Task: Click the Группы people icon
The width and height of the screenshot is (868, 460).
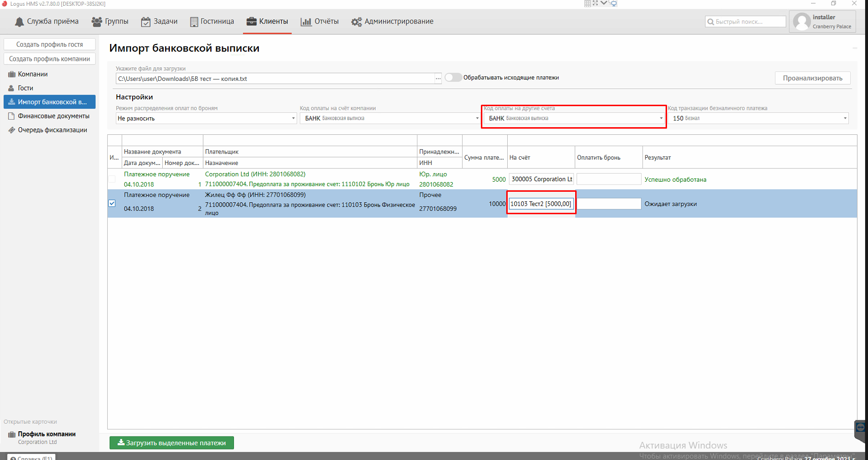Action: pos(97,22)
